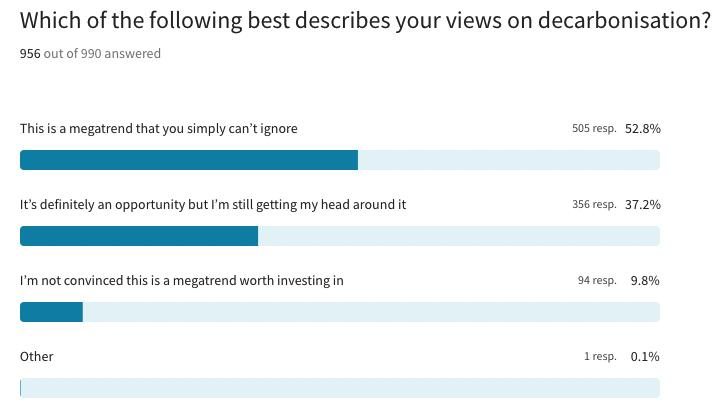Screen dimensions: 723x405
Task: Click the "356 resp." response count
Action: pos(594,205)
